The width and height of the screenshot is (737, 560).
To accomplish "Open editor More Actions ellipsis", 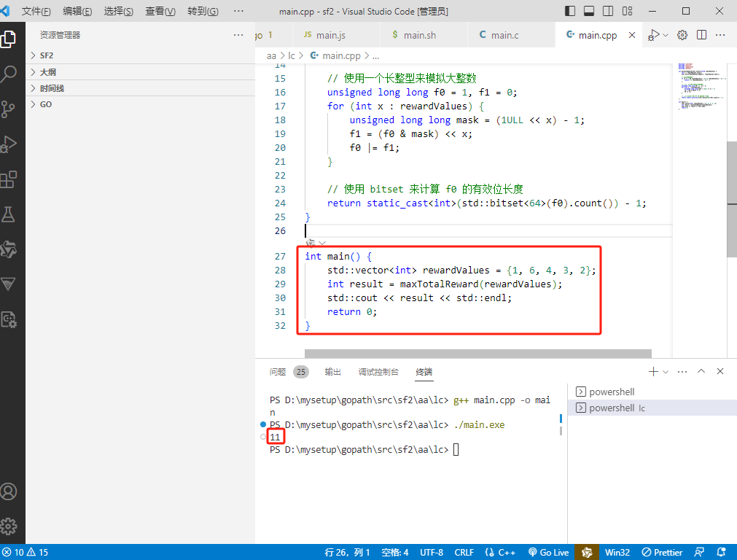I will point(720,35).
